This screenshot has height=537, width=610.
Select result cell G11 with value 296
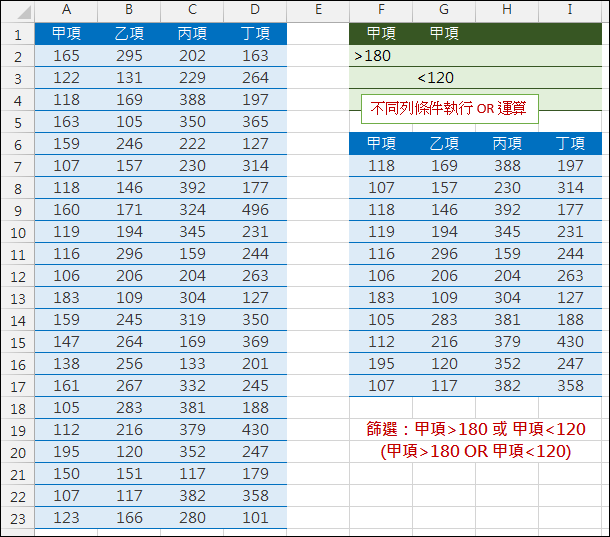(x=444, y=254)
